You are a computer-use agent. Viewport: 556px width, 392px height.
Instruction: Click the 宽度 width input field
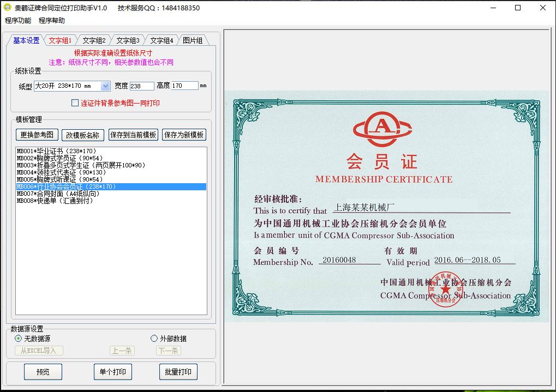[x=142, y=86]
